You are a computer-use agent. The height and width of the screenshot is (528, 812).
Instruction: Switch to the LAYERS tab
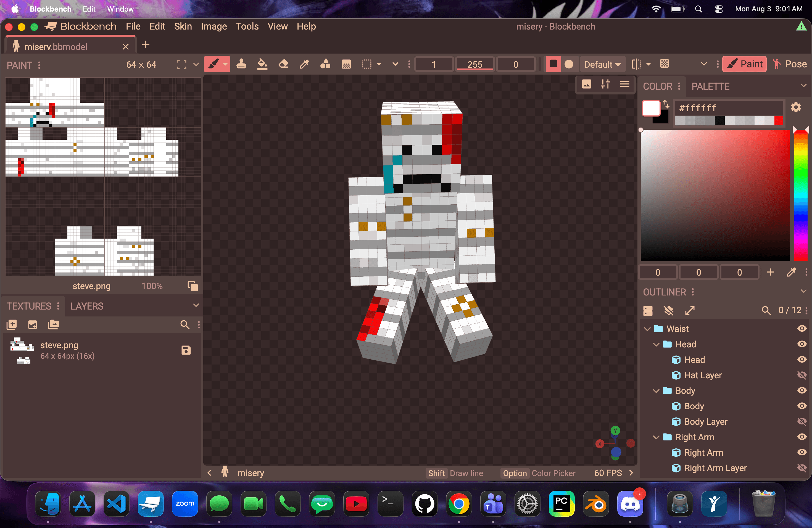[x=87, y=306]
